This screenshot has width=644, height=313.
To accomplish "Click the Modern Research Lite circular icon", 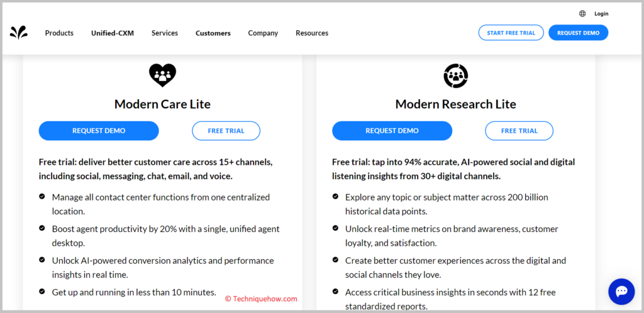I will (456, 75).
